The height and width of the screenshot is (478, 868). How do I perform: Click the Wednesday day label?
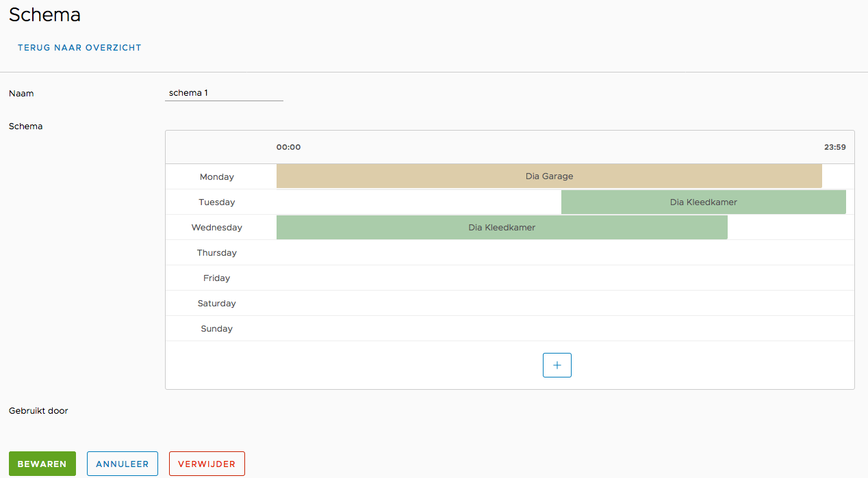pos(217,228)
